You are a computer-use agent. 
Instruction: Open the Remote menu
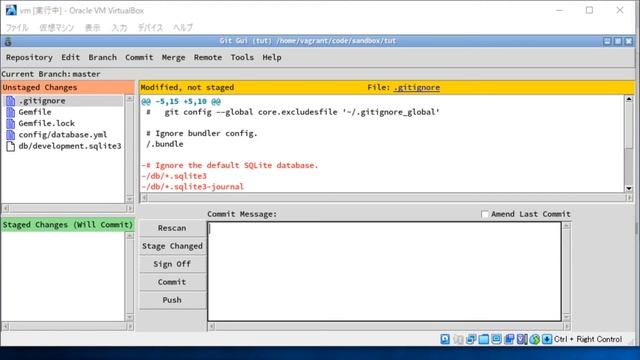[x=208, y=58]
